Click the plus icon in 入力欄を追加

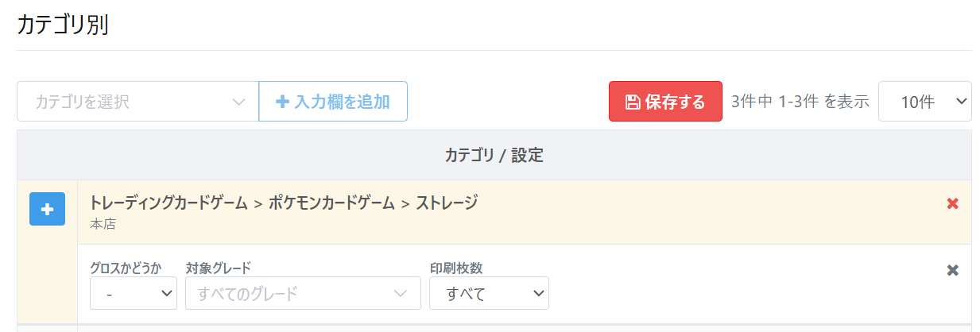(x=282, y=102)
